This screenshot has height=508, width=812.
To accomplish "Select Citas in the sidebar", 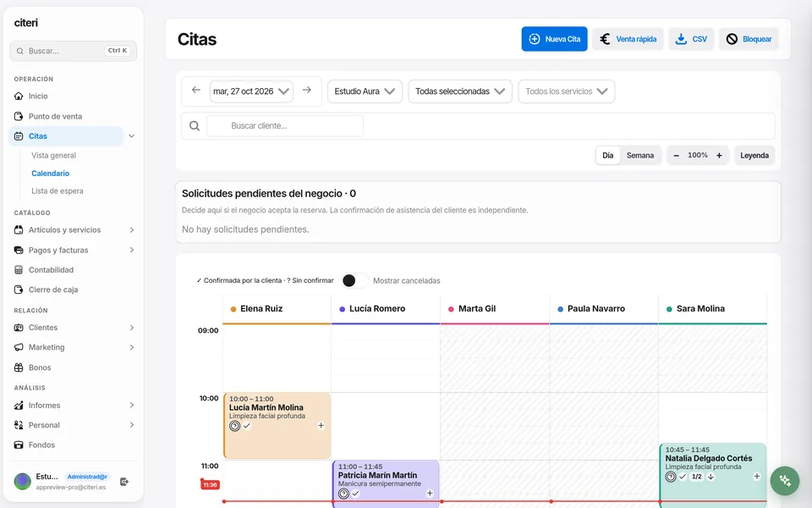I will pos(66,135).
